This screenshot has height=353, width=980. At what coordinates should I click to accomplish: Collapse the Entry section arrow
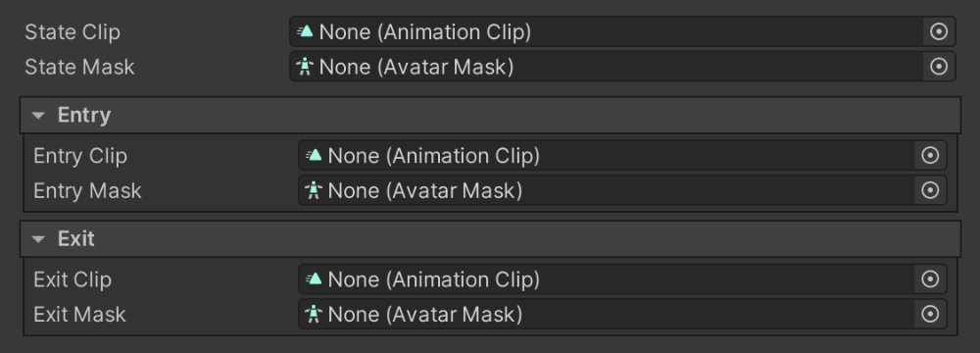tap(39, 115)
